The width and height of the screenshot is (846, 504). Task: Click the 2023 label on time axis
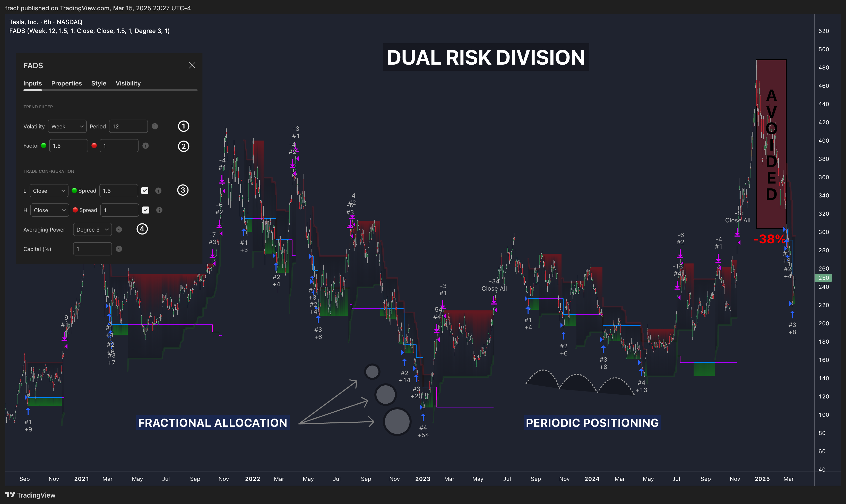(423, 479)
